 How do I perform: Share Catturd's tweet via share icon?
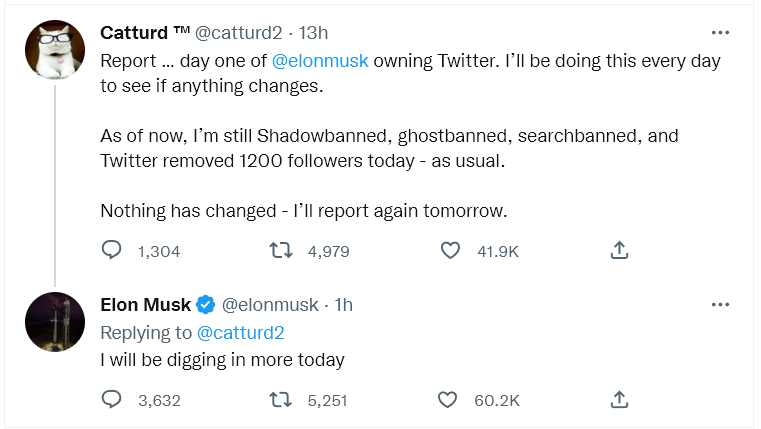click(618, 251)
